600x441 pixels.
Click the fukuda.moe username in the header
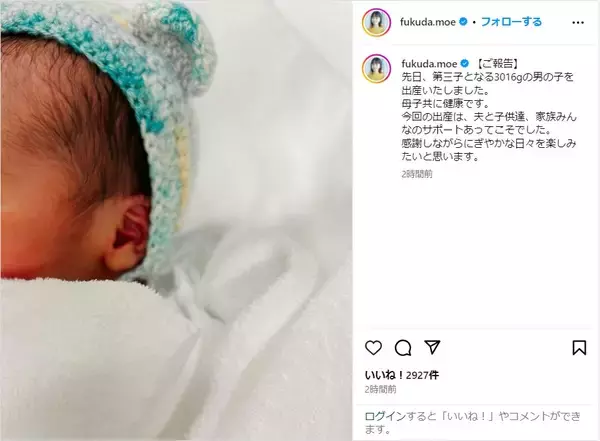427,22
